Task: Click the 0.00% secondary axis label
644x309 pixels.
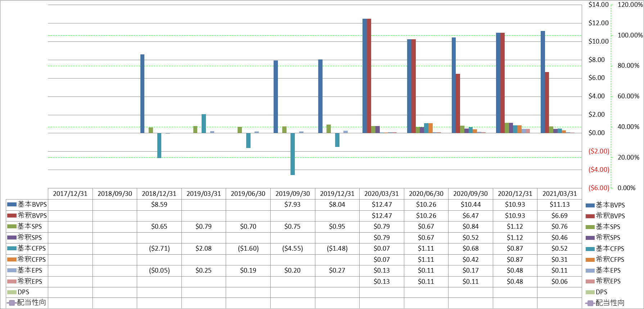Action: 627,188
